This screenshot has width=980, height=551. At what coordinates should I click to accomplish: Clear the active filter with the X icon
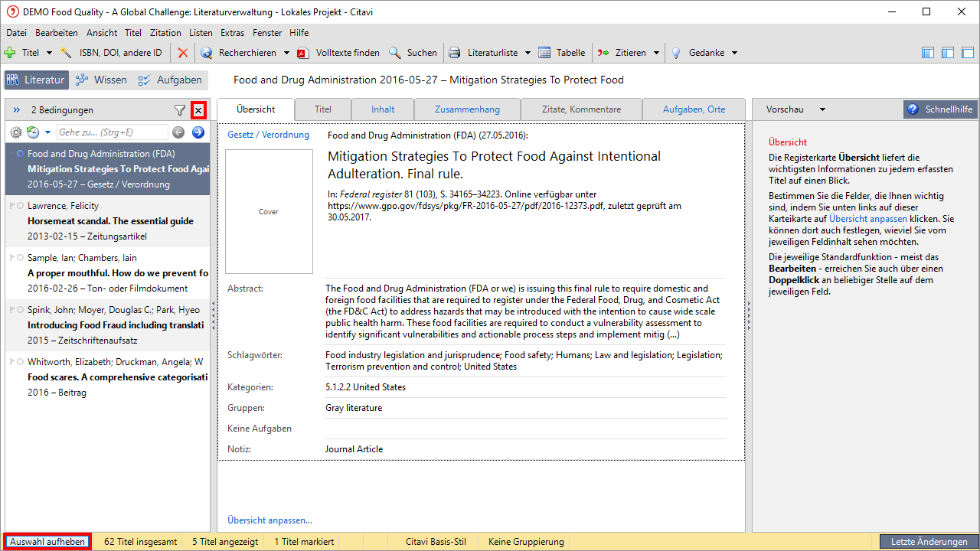click(198, 110)
